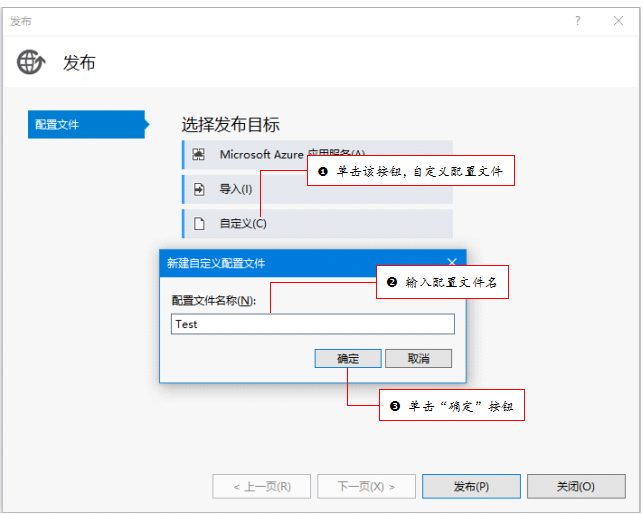Image resolution: width=643 pixels, height=515 pixels.
Task: Pick the 自定义(C) publish target option
Action: coord(243,223)
